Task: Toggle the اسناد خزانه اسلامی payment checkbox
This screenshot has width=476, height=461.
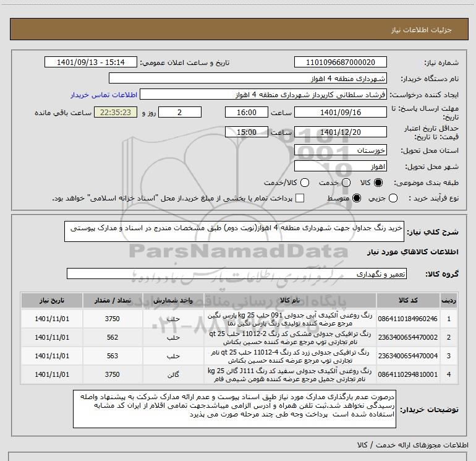Action: pos(300,198)
